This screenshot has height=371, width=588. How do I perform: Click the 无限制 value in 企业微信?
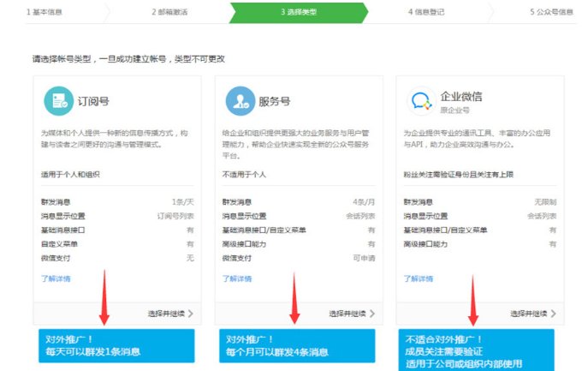tap(545, 202)
